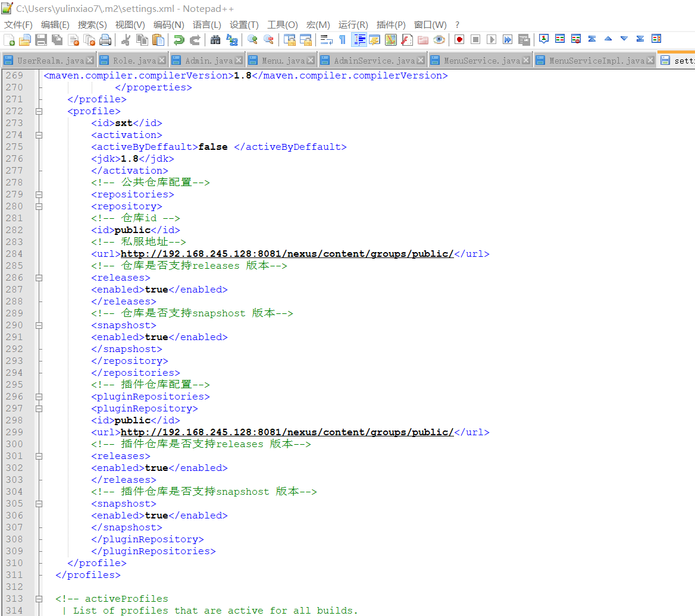This screenshot has height=616, width=695.
Task: Toggle synchronize horizontal scrolling
Action: click(306, 40)
